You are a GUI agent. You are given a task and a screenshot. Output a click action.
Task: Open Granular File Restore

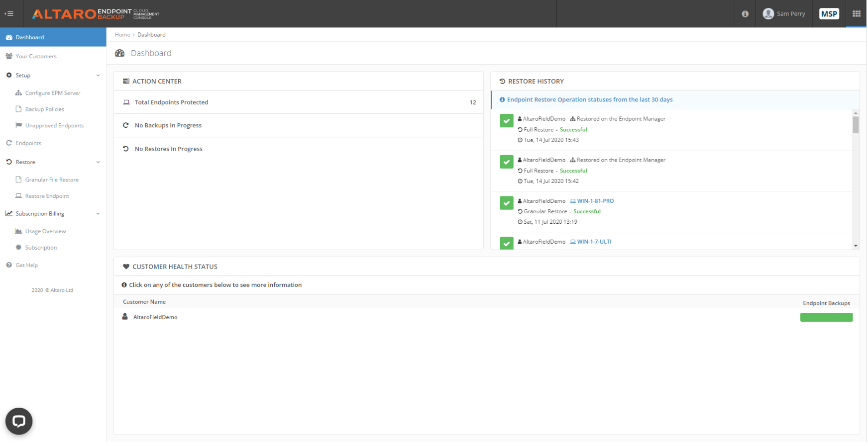tap(52, 180)
